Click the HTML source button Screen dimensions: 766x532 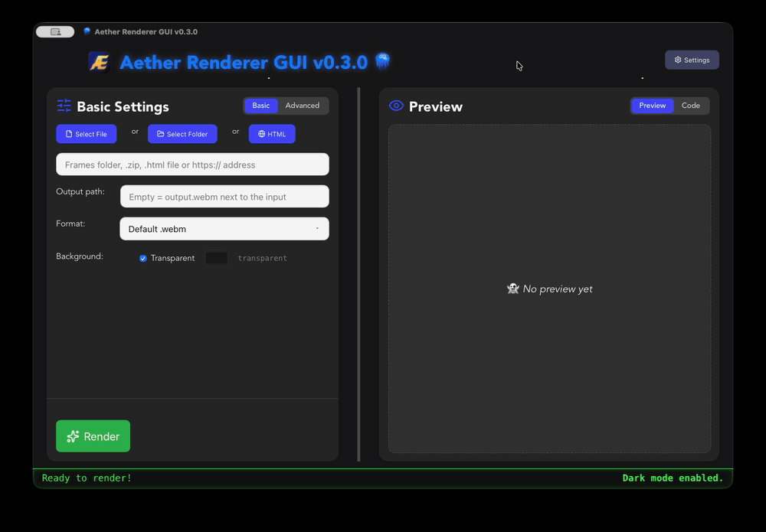tap(272, 134)
